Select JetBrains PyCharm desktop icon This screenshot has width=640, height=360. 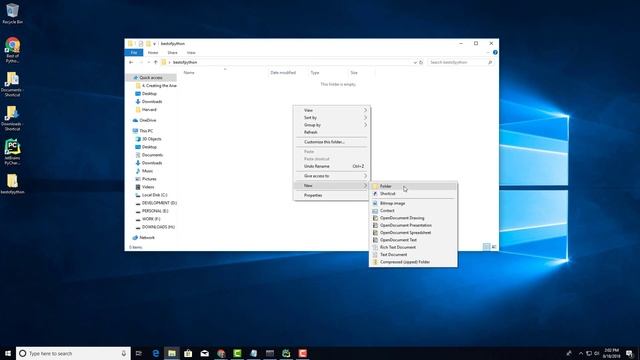pyautogui.click(x=12, y=152)
